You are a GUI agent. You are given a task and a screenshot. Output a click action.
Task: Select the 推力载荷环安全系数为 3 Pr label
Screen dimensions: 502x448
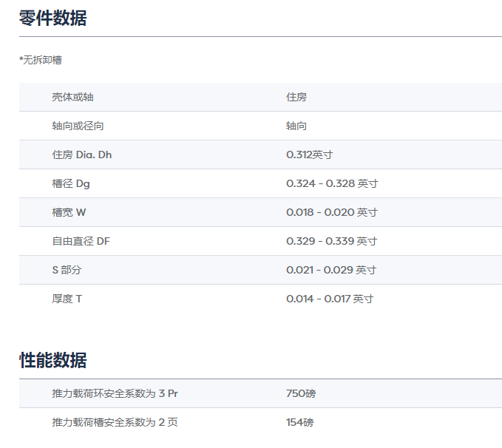point(115,393)
